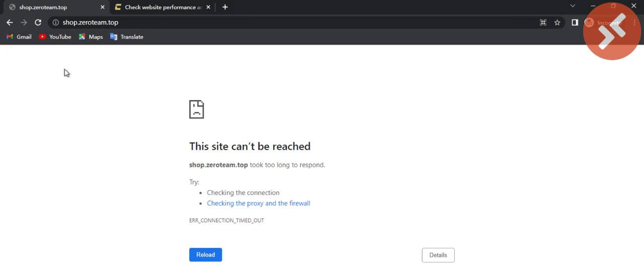Open the Maps bookmark
This screenshot has height=278, width=644.
click(91, 37)
